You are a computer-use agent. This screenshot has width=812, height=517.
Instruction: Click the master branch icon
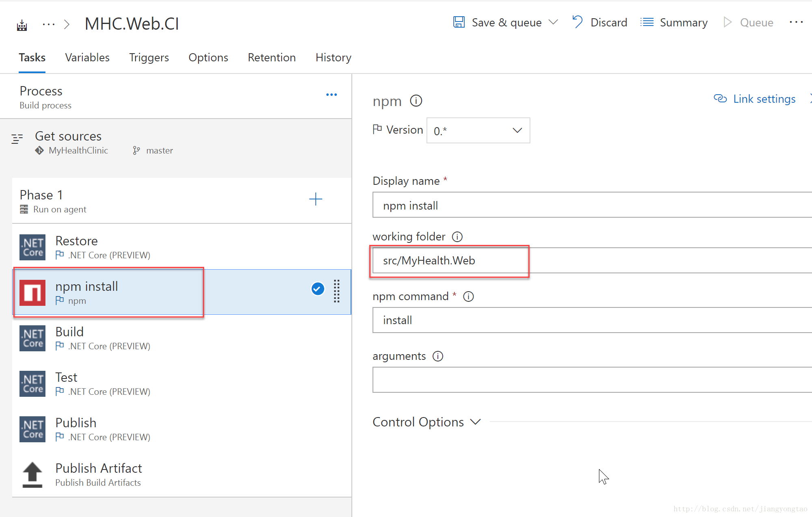[x=136, y=151]
